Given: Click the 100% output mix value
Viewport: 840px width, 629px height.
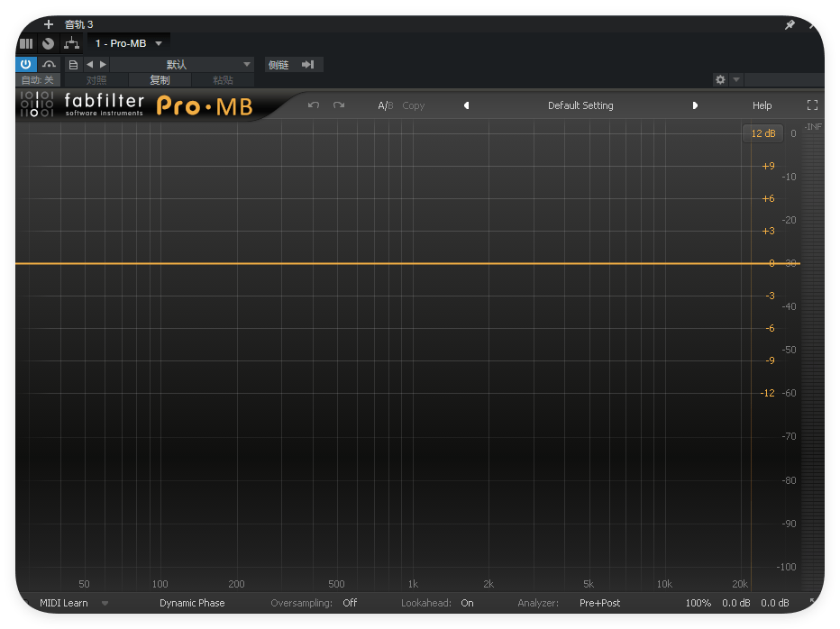Looking at the screenshot, I should click(x=698, y=603).
